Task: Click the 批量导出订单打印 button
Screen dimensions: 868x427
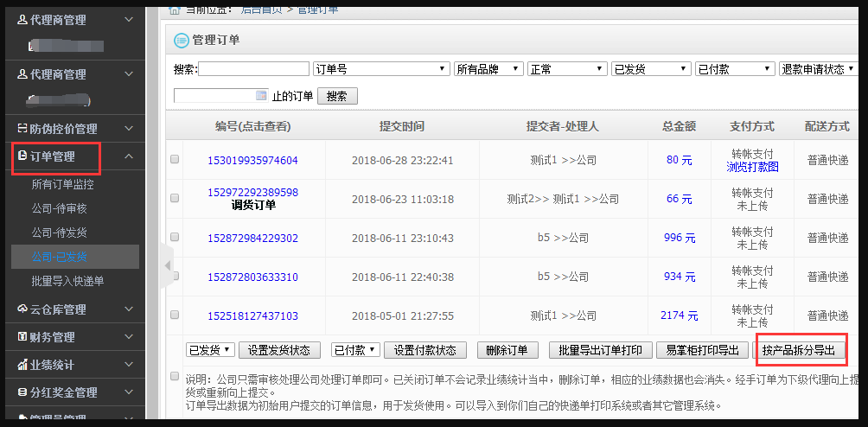Action: pos(600,350)
